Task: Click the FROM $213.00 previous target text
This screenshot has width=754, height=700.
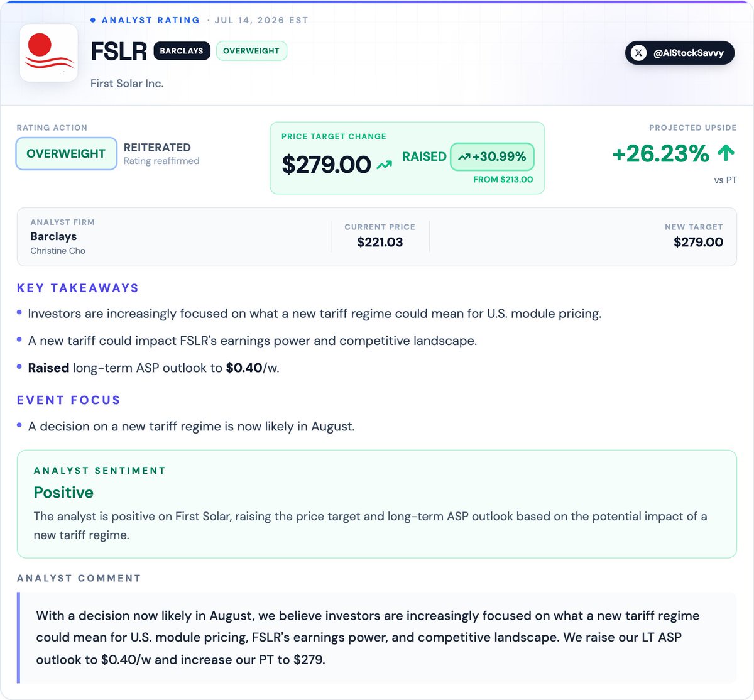Action: pos(503,180)
